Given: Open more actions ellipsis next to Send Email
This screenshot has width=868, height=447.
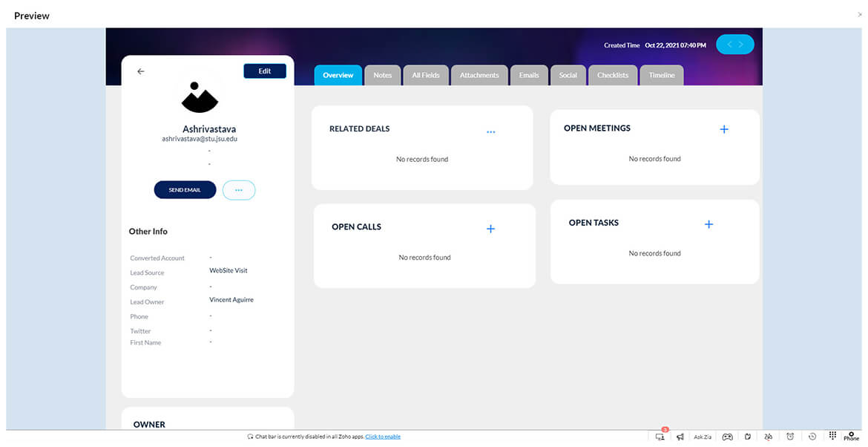Looking at the screenshot, I should [239, 190].
